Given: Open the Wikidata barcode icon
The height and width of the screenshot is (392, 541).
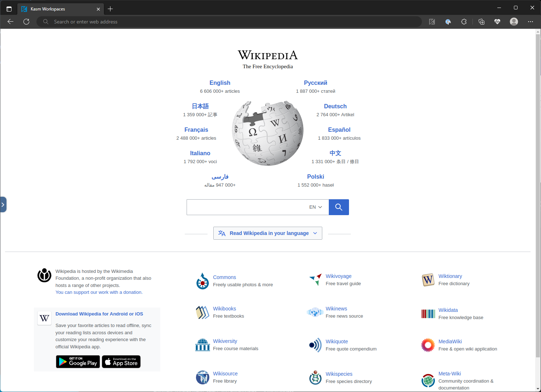Looking at the screenshot, I should point(428,314).
